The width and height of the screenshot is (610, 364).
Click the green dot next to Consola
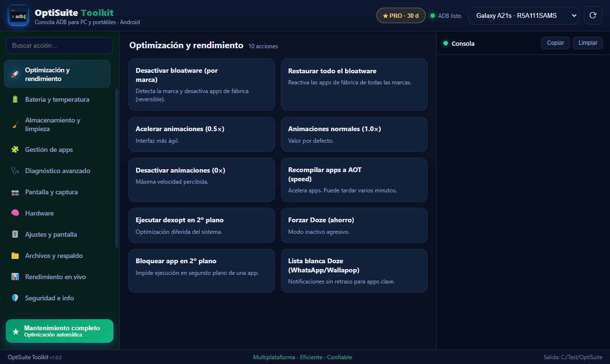(x=445, y=43)
